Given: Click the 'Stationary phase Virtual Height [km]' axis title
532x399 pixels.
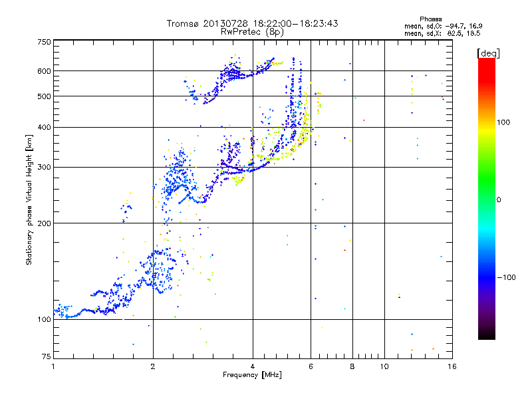Looking at the screenshot, I should click(x=29, y=199).
